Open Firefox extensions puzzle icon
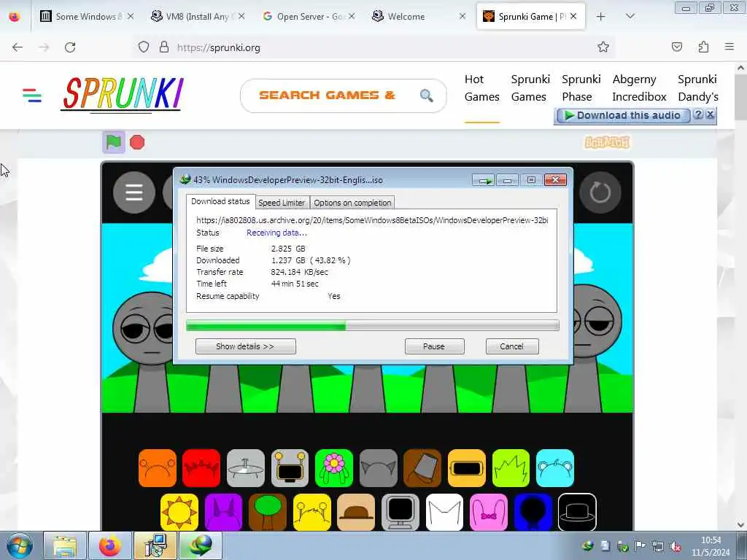The width and height of the screenshot is (747, 560). click(x=703, y=47)
